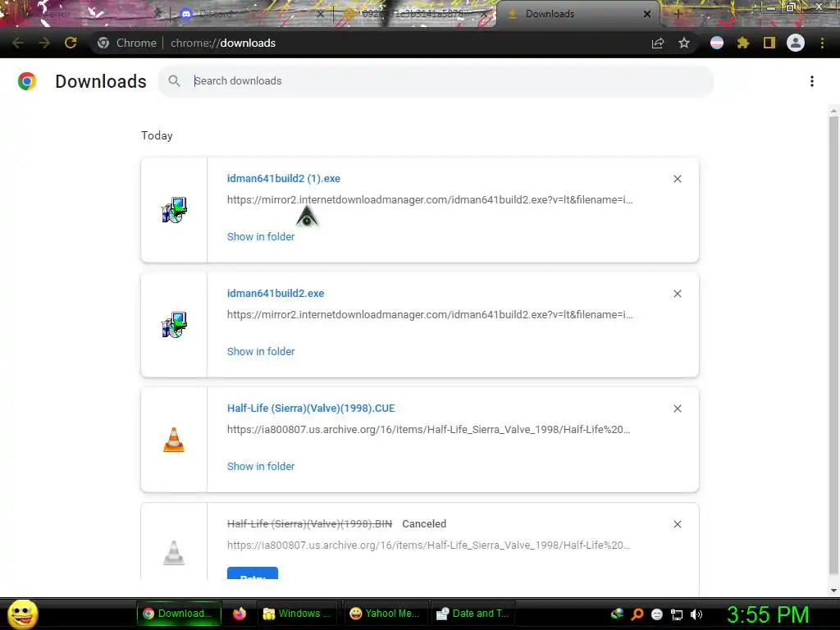Remove canceled Half-Life .BIN entry
Viewport: 840px width, 630px height.
[x=678, y=524]
